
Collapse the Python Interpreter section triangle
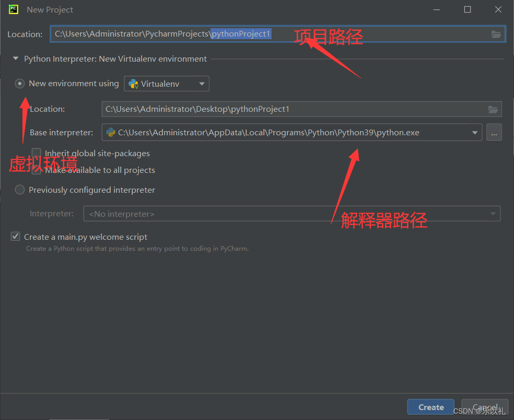click(x=15, y=59)
